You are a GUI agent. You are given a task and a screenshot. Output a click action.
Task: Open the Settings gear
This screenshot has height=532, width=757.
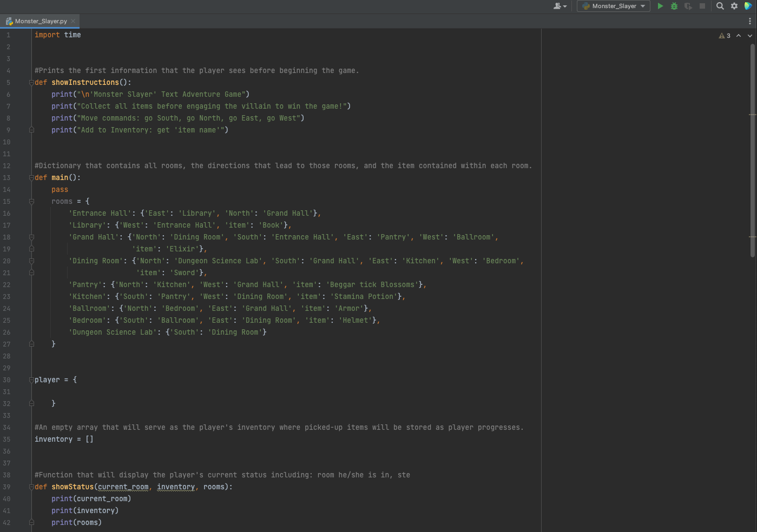(x=734, y=6)
